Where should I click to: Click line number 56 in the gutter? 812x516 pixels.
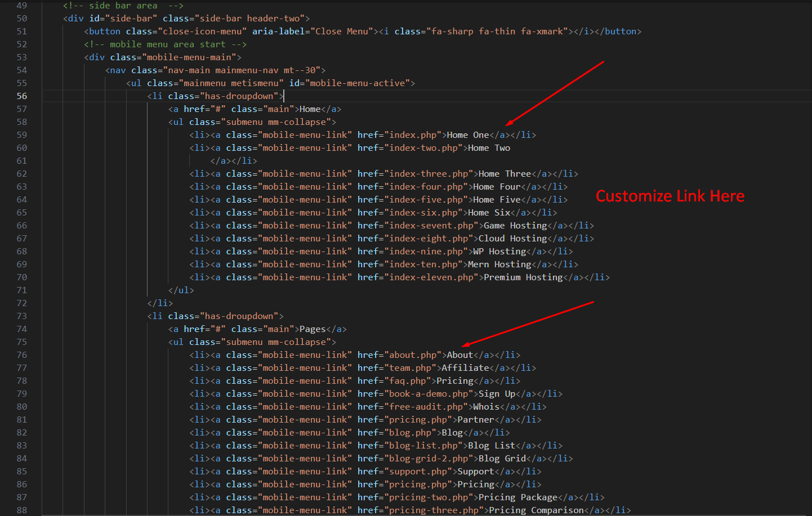(21, 96)
